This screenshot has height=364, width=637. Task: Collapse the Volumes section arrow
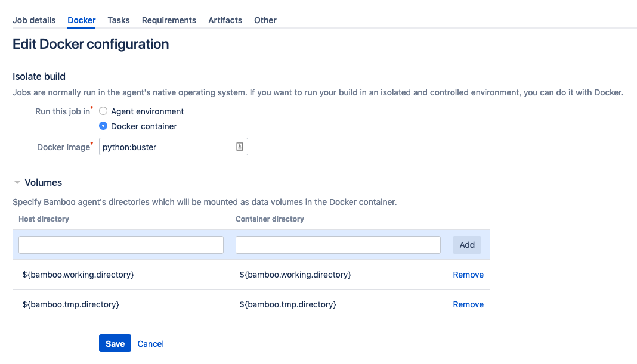click(17, 183)
